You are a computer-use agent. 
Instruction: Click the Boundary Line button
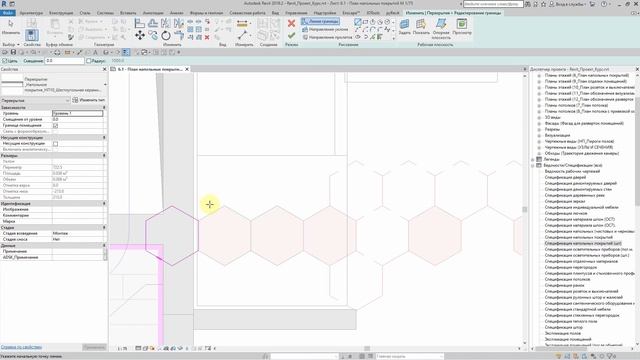click(320, 22)
